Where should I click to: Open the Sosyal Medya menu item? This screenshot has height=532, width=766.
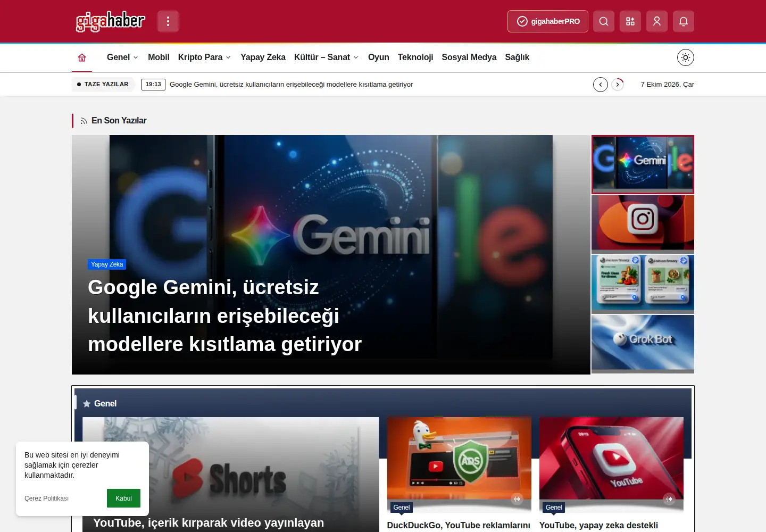(469, 57)
